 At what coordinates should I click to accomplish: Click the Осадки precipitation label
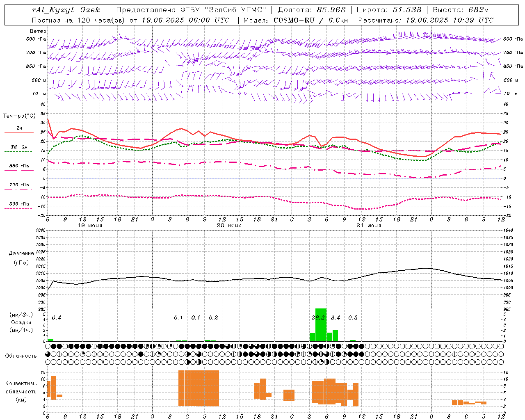pyautogui.click(x=21, y=322)
